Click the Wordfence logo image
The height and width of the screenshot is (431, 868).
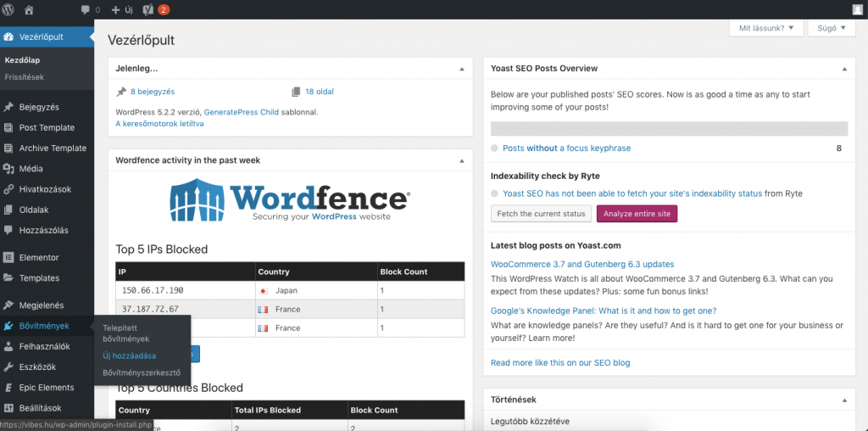click(x=290, y=199)
